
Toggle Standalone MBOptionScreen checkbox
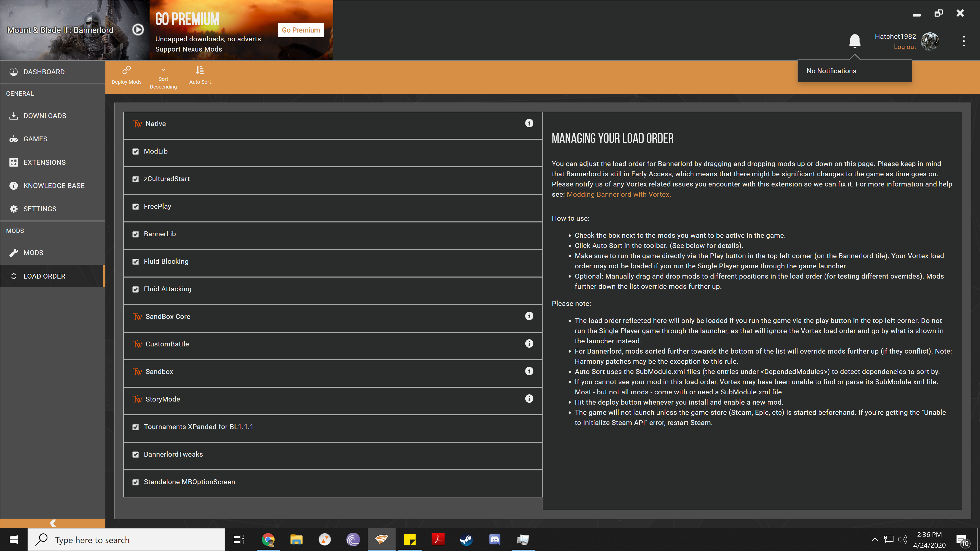point(136,482)
